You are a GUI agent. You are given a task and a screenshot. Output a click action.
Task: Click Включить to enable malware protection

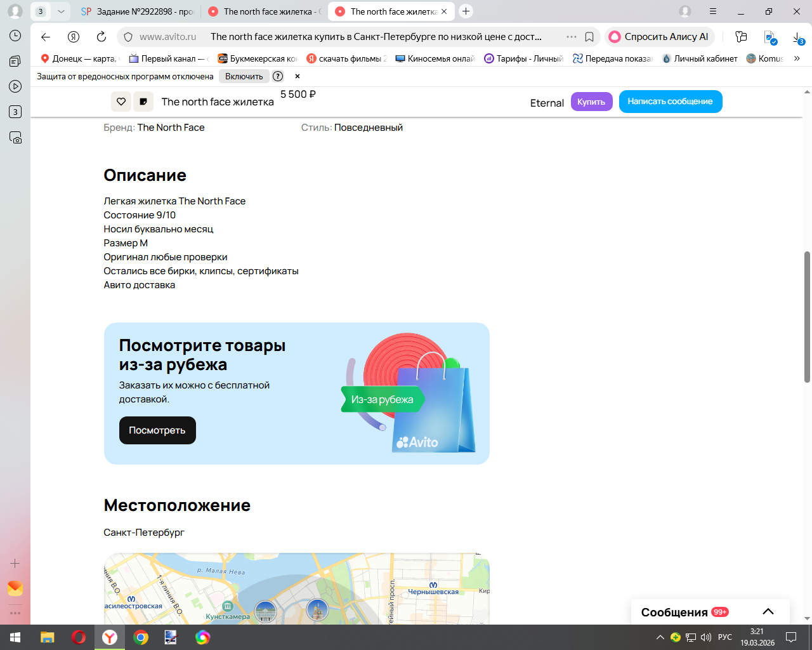point(244,76)
